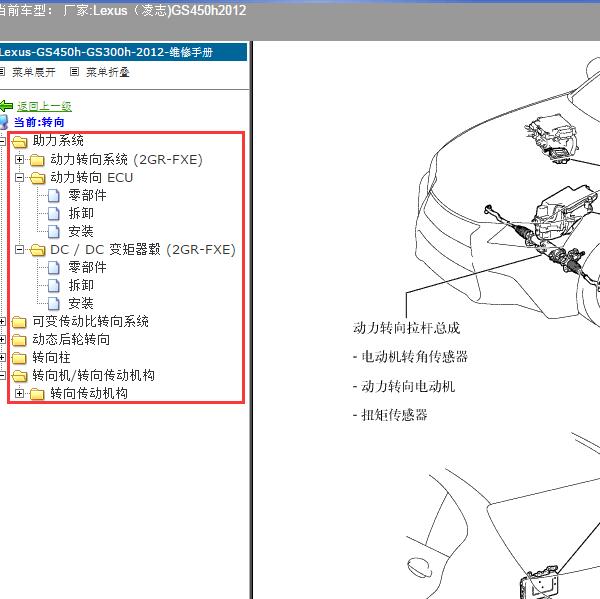Click the 可变传动比转向系统 folder icon
This screenshot has height=599, width=600.
point(19,322)
